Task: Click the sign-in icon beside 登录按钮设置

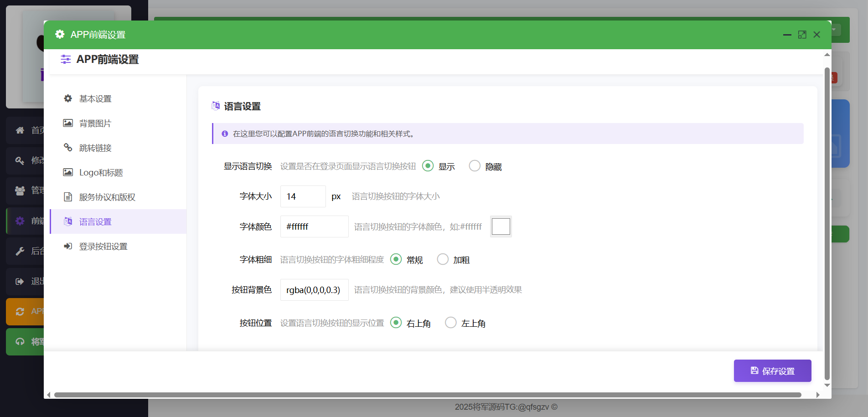Action: (x=68, y=246)
